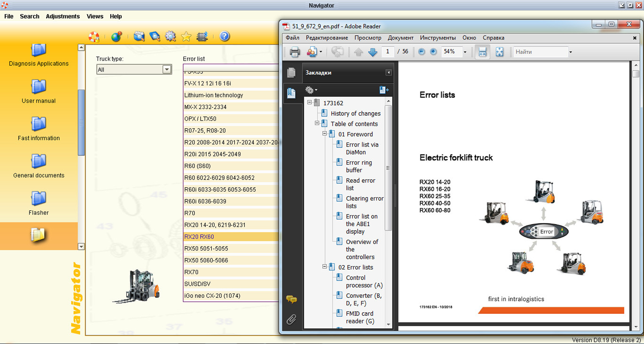Open the Документ menu in Adobe Reader

point(400,38)
